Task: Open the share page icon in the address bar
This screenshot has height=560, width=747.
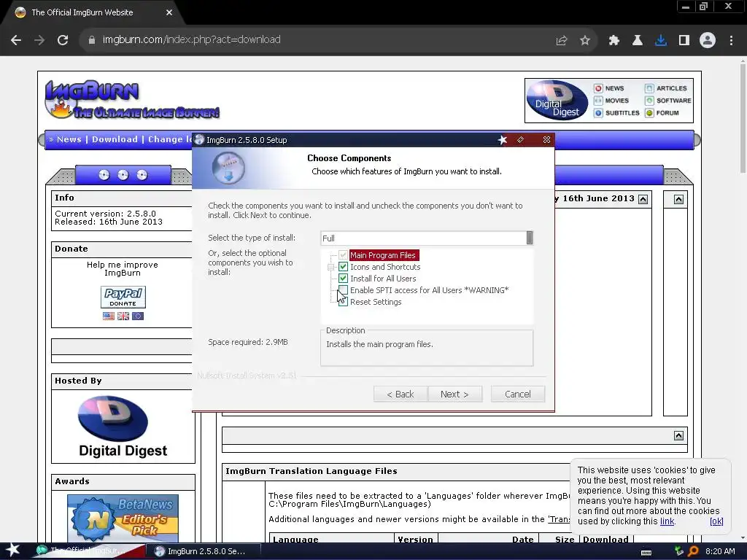Action: [x=562, y=41]
